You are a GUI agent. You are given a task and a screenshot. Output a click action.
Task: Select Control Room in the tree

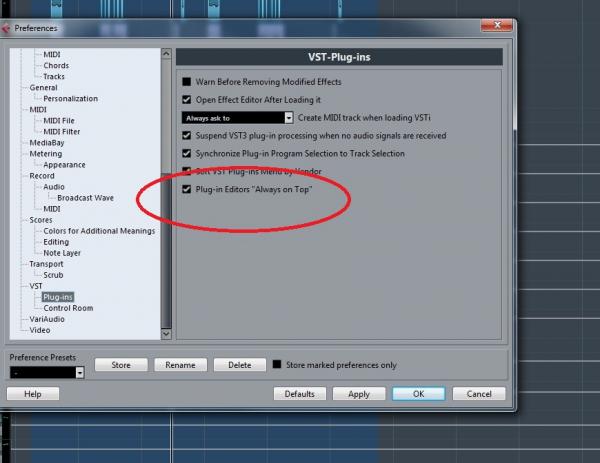pyautogui.click(x=68, y=308)
